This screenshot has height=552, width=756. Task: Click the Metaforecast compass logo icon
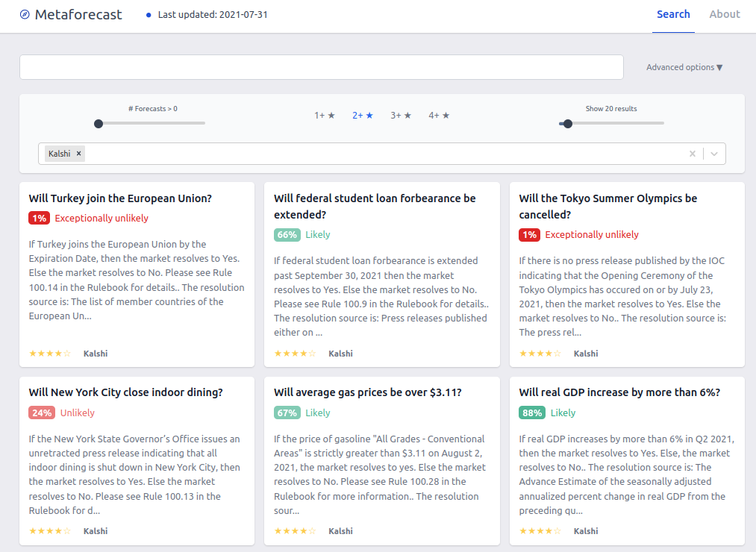[25, 14]
